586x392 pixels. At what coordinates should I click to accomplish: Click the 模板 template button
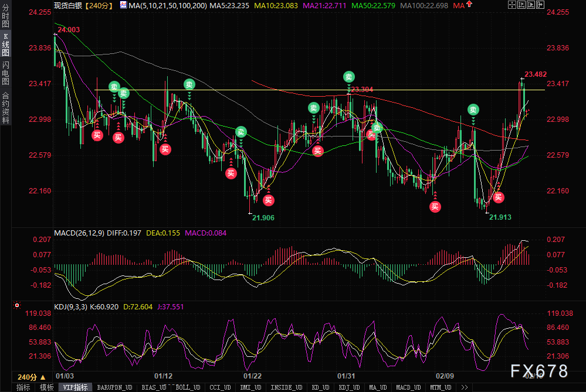pos(46,387)
